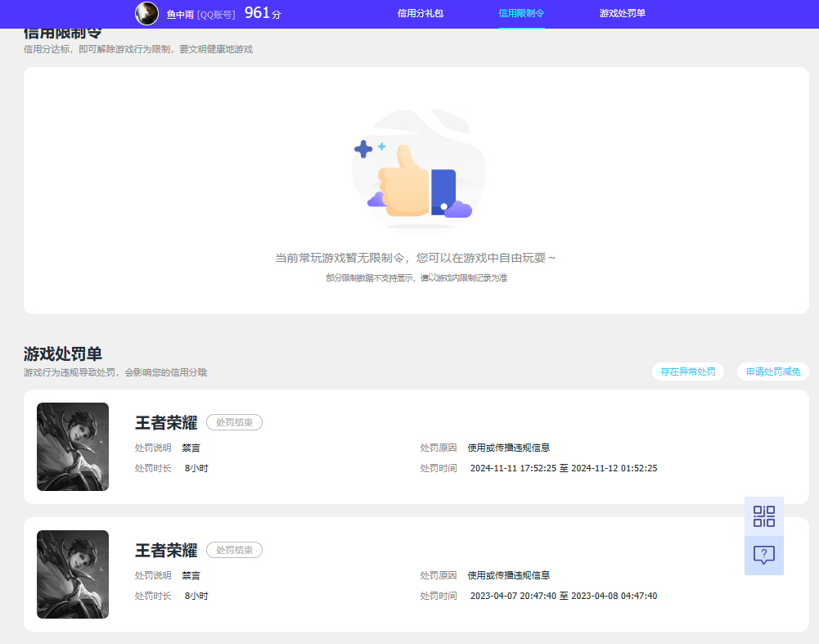Image resolution: width=819 pixels, height=644 pixels.
Task: Click 使用或传播违规信息 in the 2023 record
Action: click(x=509, y=575)
